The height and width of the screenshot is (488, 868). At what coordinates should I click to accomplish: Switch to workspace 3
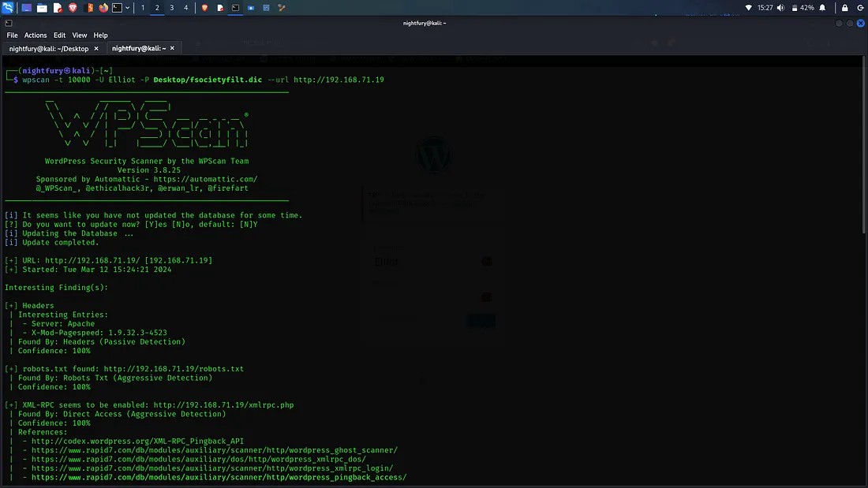(x=171, y=8)
